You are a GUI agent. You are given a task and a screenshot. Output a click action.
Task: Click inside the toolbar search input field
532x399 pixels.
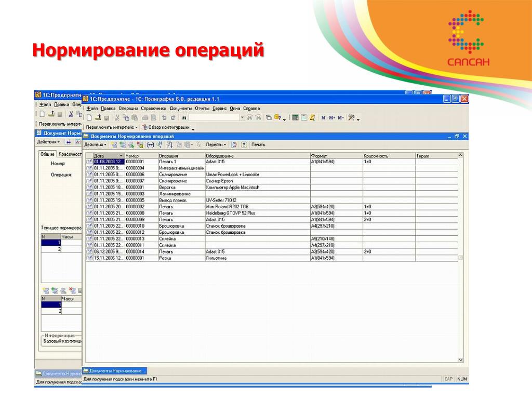pyautogui.click(x=214, y=118)
